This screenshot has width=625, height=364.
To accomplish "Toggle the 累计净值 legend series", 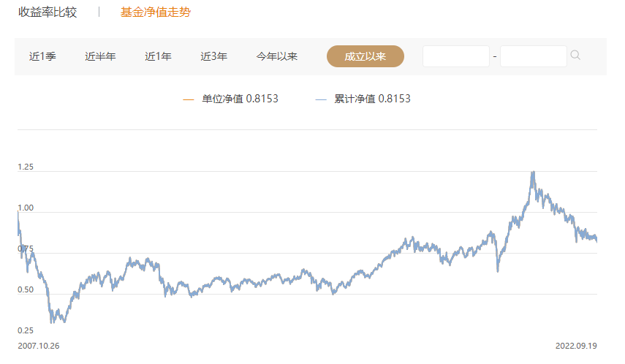I will 372,99.
